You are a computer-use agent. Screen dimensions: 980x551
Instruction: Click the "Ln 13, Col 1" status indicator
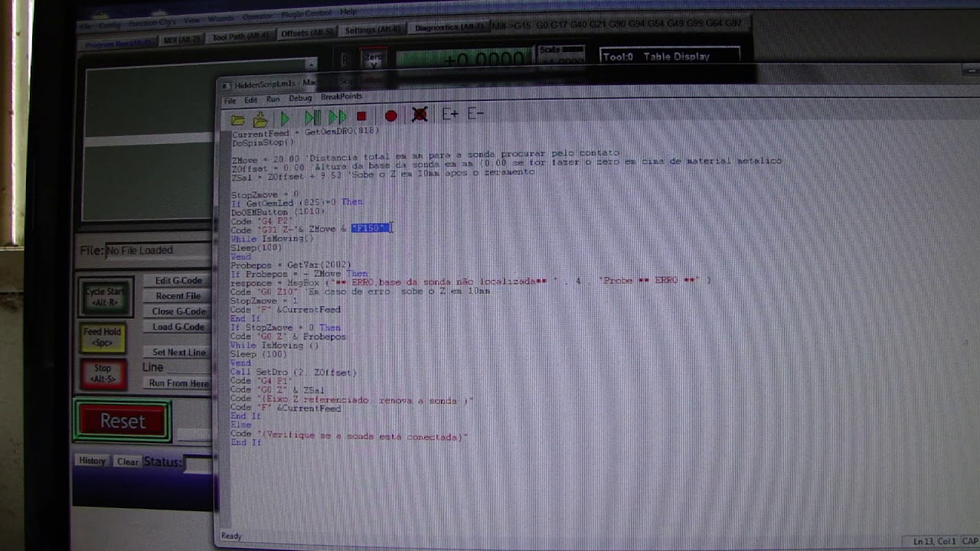pos(935,541)
